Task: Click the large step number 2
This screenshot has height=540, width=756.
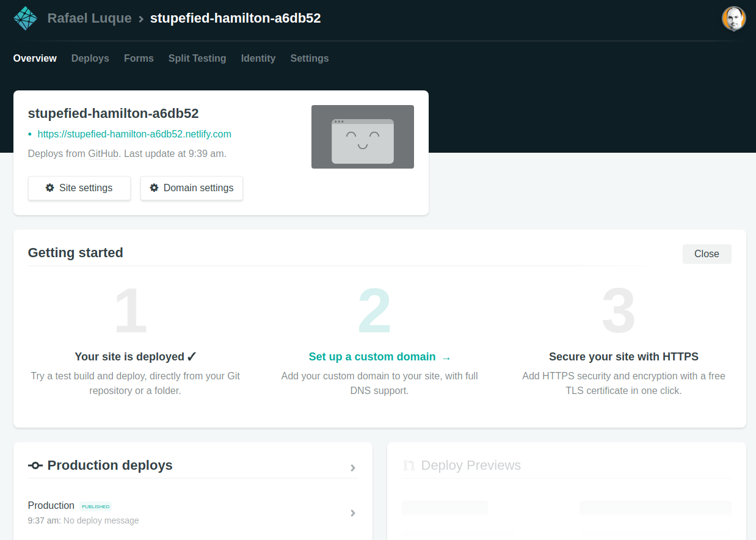Action: pyautogui.click(x=374, y=311)
